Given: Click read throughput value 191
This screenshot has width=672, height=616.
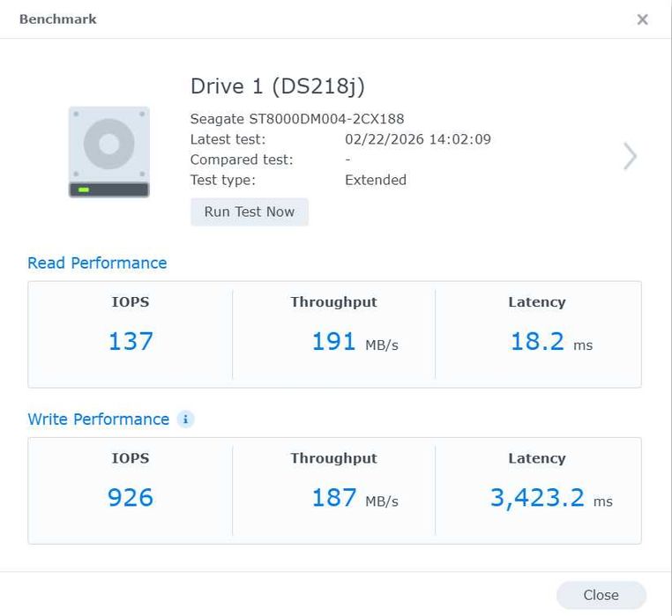Looking at the screenshot, I should tap(334, 341).
